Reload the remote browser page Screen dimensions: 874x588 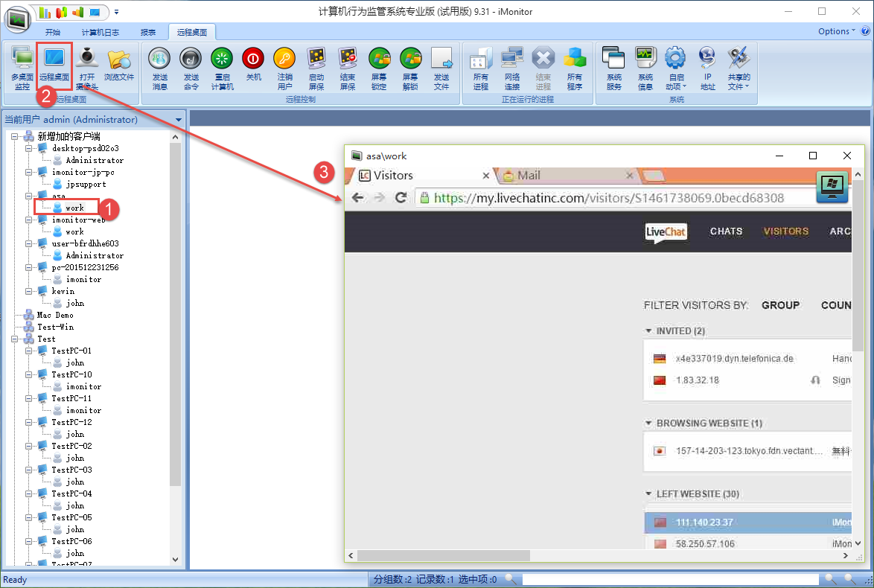(401, 197)
